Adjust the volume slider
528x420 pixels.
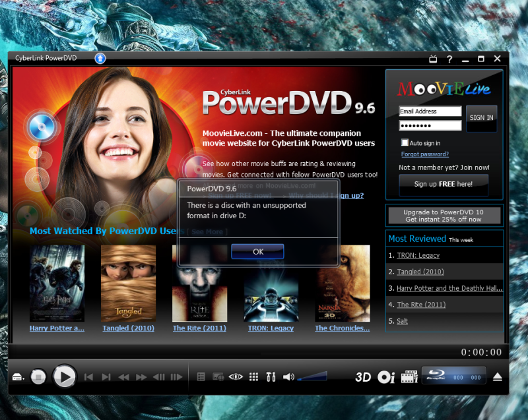point(312,376)
